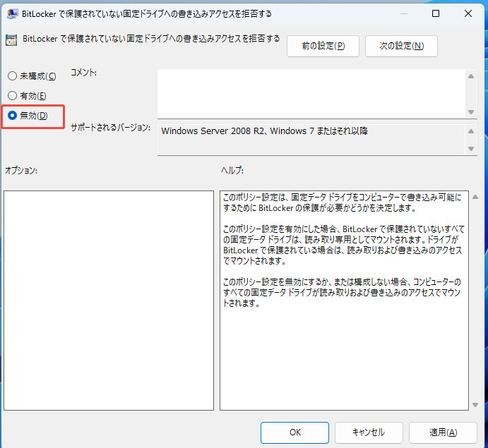Click the ヘルプ: label
This screenshot has height=448, width=488.
232,170
